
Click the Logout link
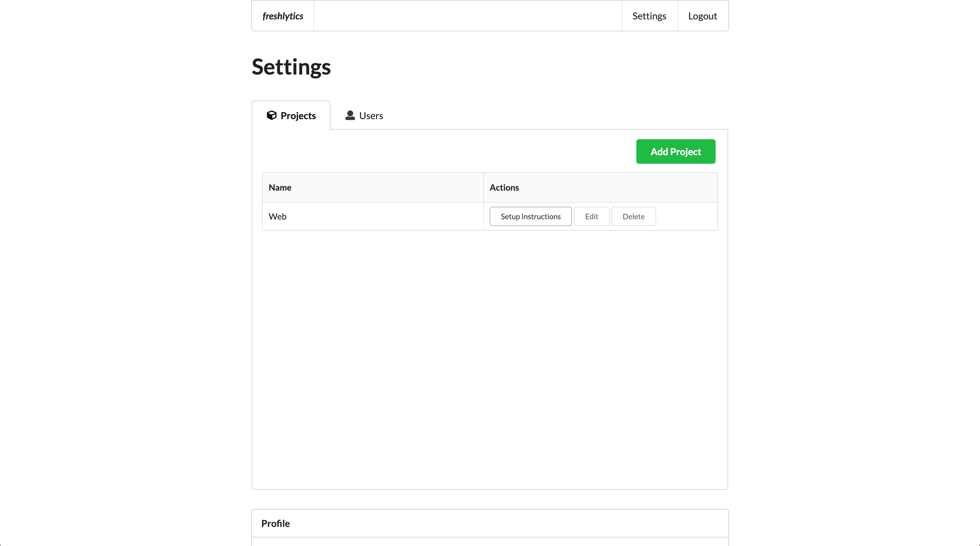[702, 16]
